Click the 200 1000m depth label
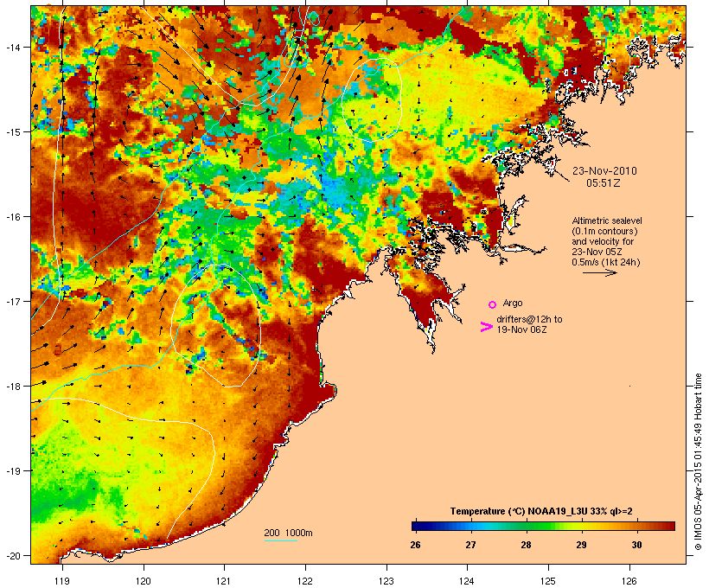This screenshot has width=709, height=588. pyautogui.click(x=288, y=533)
